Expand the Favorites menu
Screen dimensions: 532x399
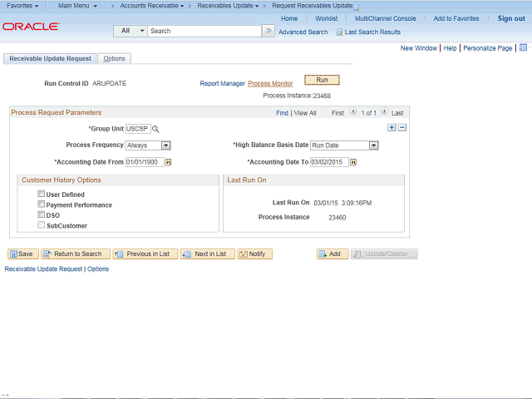(22, 6)
